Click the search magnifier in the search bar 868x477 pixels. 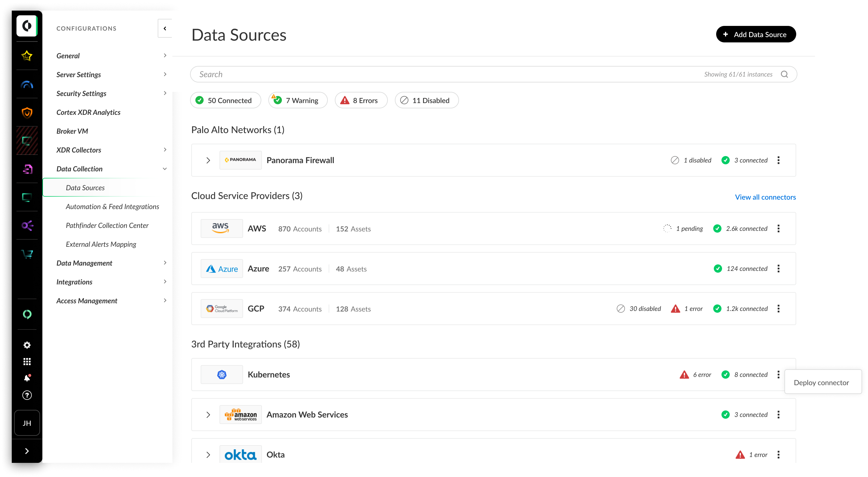tap(785, 74)
